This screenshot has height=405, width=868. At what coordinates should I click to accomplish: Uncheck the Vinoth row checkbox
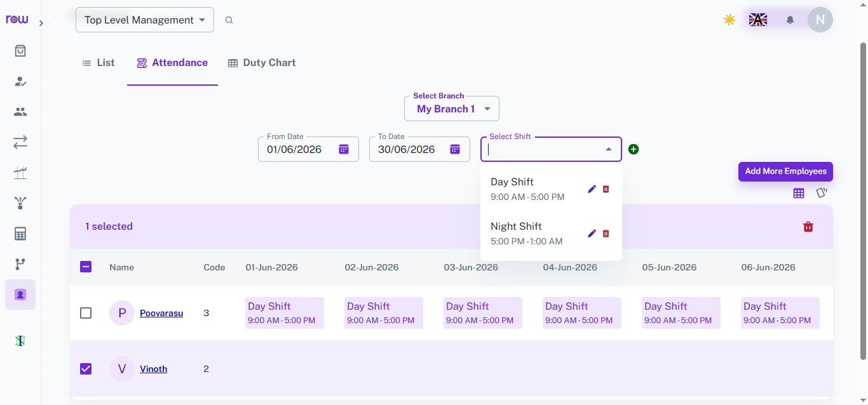[x=86, y=369]
